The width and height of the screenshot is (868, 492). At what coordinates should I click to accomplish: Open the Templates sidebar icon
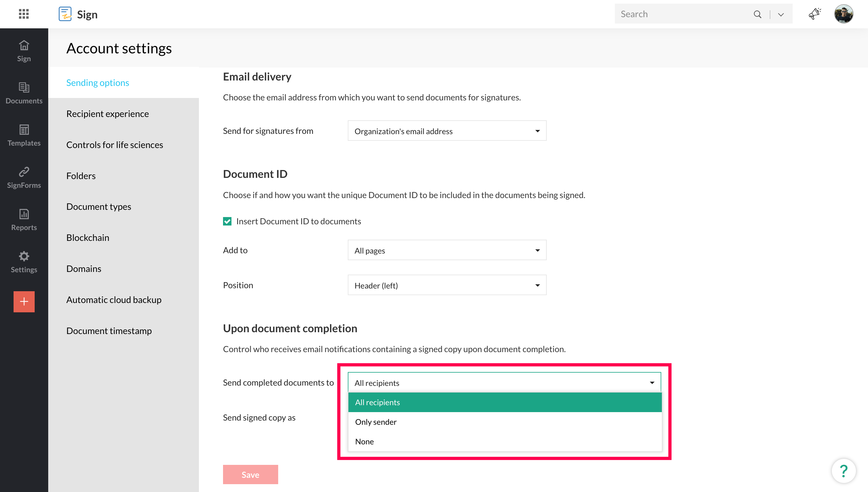24,135
